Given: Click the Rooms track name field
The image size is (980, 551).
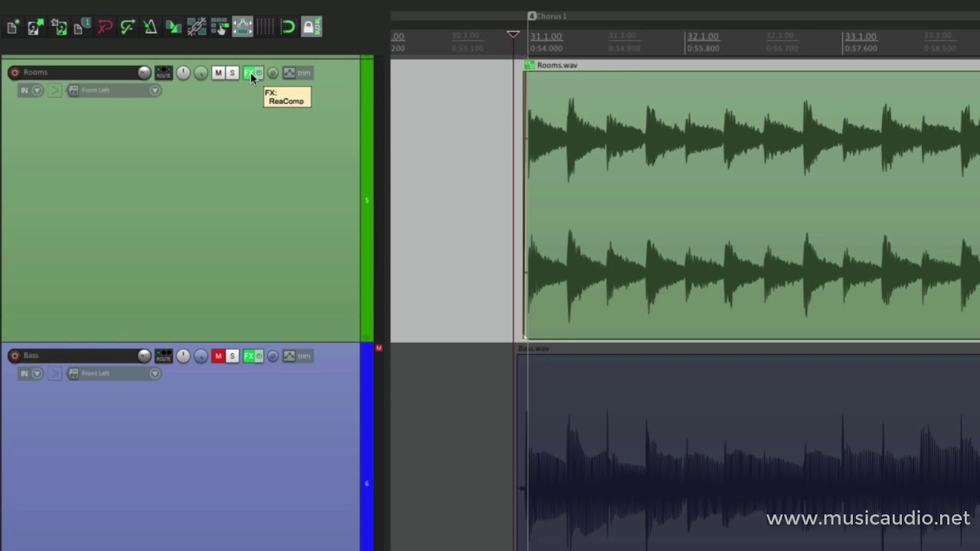Looking at the screenshot, I should click(79, 73).
